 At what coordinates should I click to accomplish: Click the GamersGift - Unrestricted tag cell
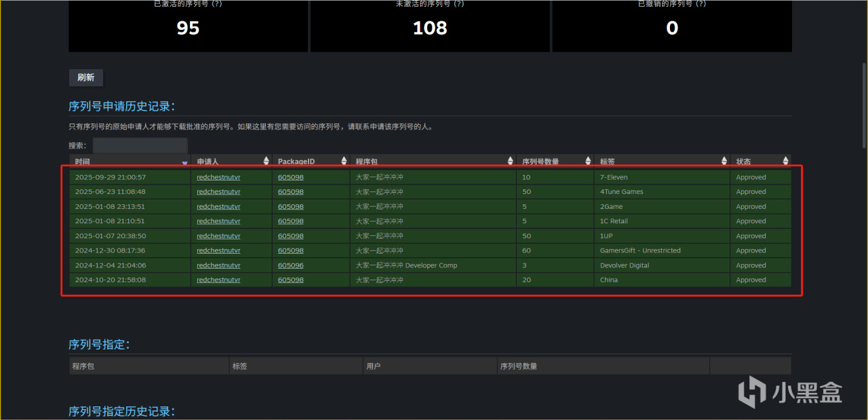pyautogui.click(x=662, y=250)
